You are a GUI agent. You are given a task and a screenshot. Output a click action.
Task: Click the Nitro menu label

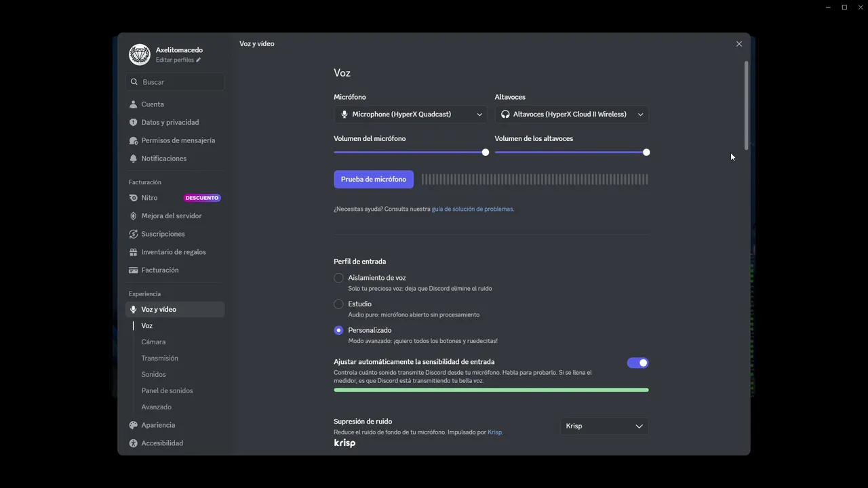149,198
